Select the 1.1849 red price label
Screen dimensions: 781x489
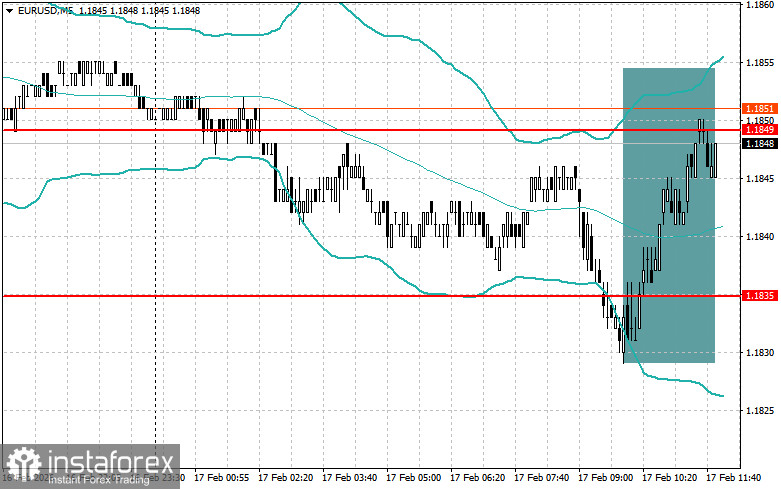[x=760, y=130]
